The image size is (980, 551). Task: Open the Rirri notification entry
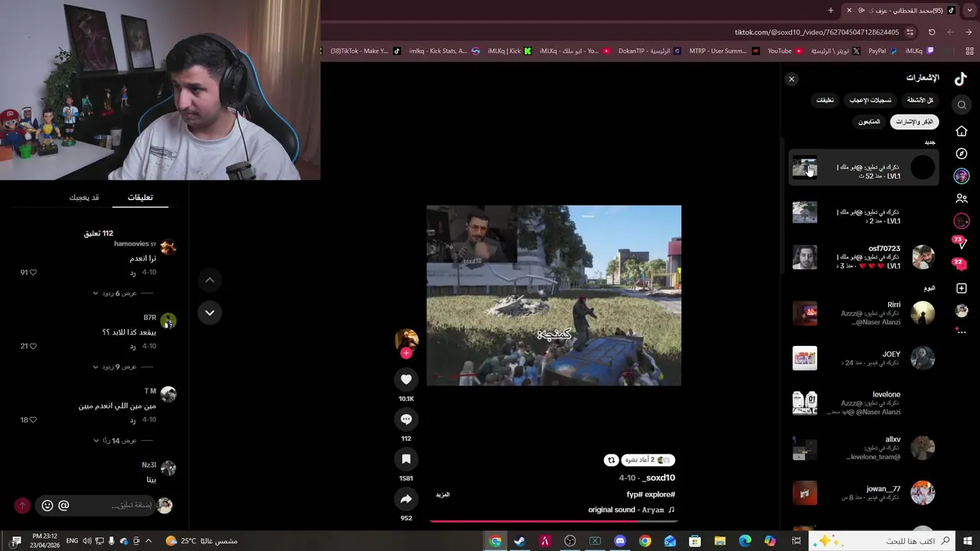(x=864, y=313)
